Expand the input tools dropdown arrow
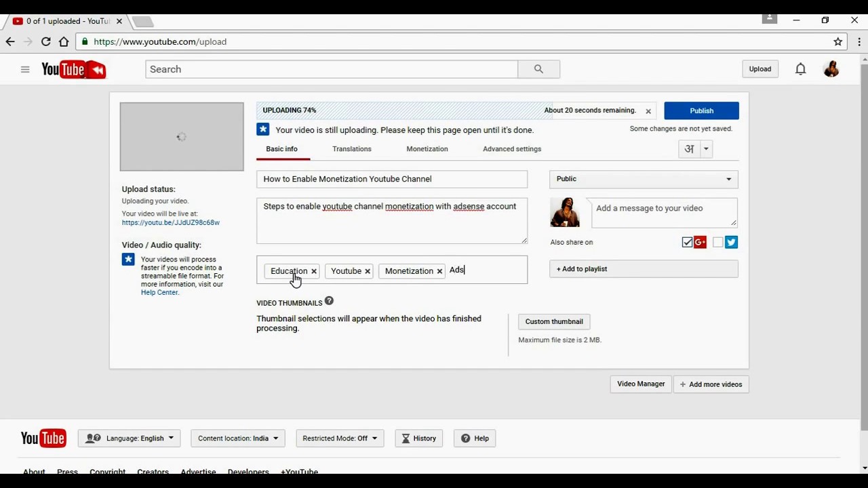Viewport: 868px width, 488px height. [706, 149]
